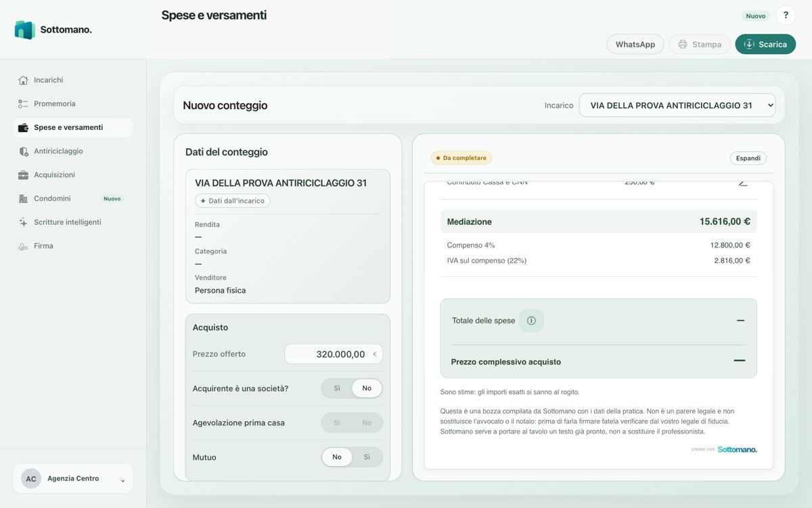Click the Categoria label
This screenshot has width=812, height=508.
click(x=210, y=251)
